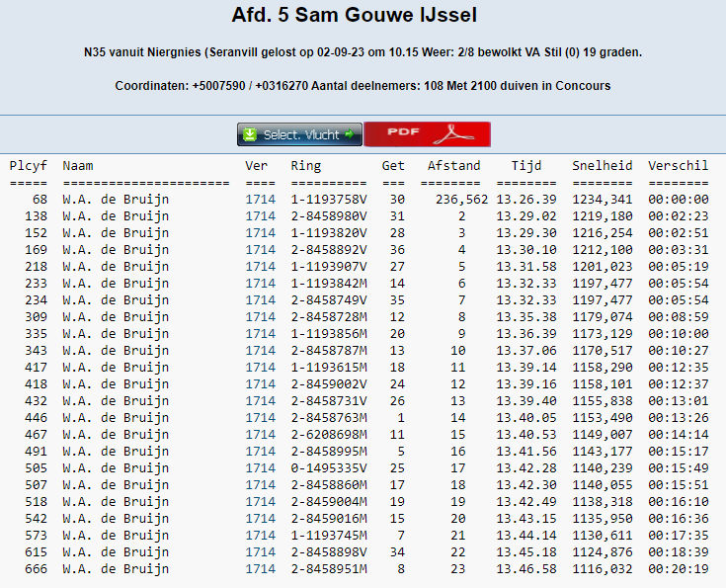
Task: Open Ver link 1714 in row 417
Action: tap(260, 368)
